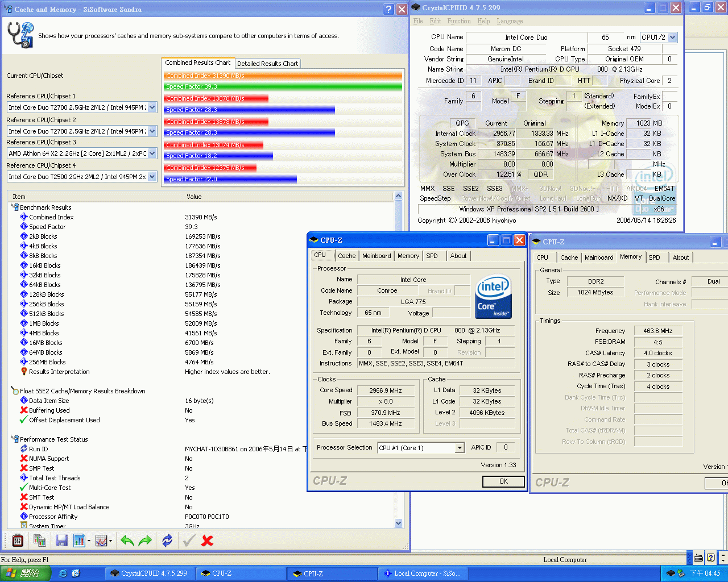The image size is (728, 582).
Task: Click the green back arrow in the Sandra toolbar
Action: point(127,541)
